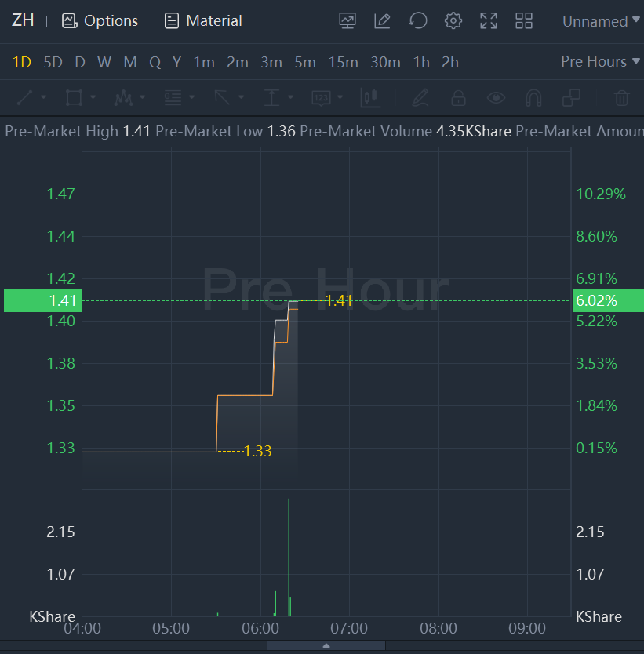Enable the magnet snap tool
644x654 pixels.
pos(533,98)
